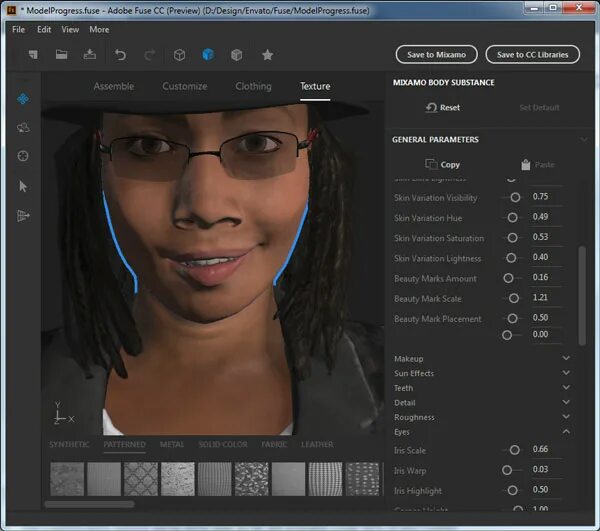Adjust the Skin Variation Hue slider
The image size is (600, 531).
click(x=512, y=218)
